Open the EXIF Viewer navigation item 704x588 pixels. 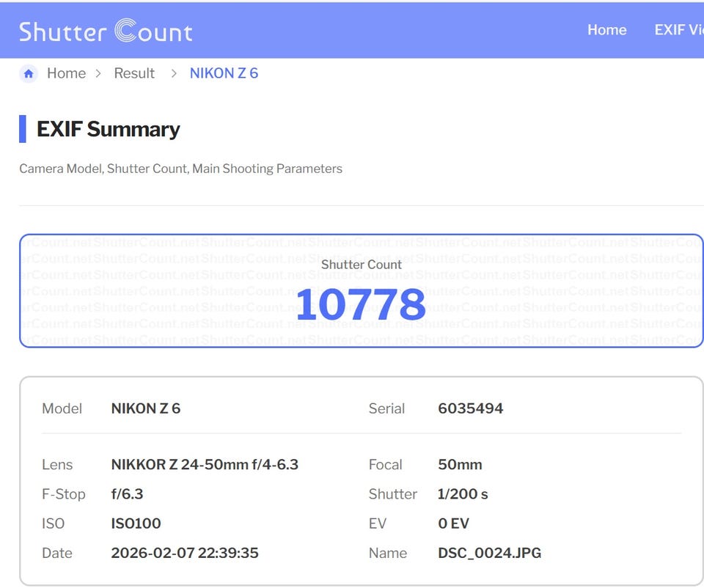point(679,29)
